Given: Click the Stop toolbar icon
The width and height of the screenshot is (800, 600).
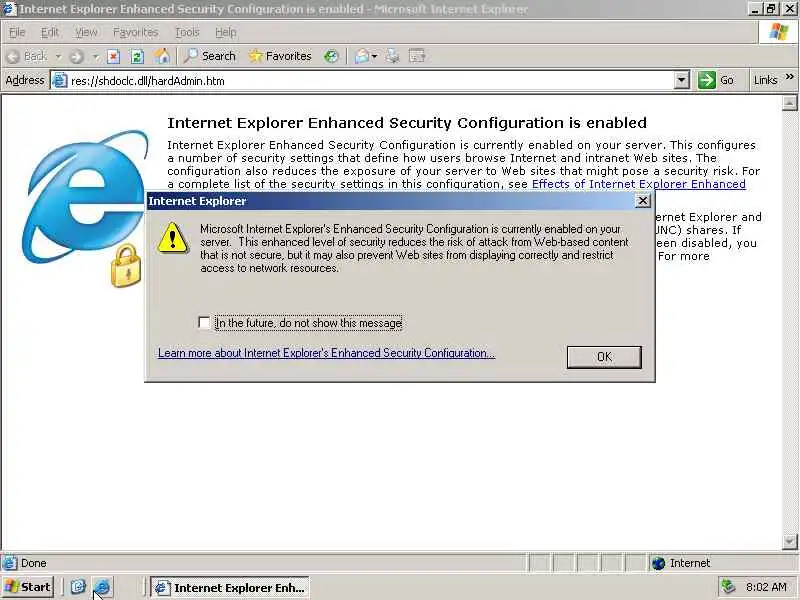Looking at the screenshot, I should point(113,56).
